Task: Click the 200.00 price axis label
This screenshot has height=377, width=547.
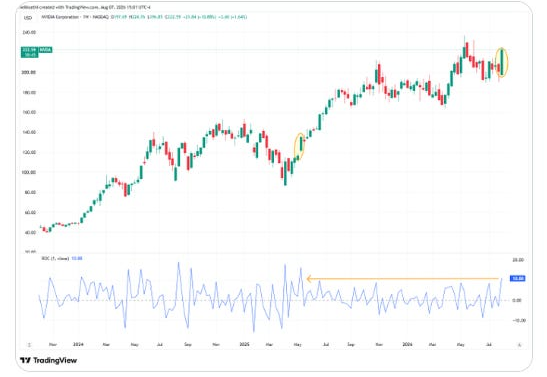Action: pyautogui.click(x=29, y=73)
